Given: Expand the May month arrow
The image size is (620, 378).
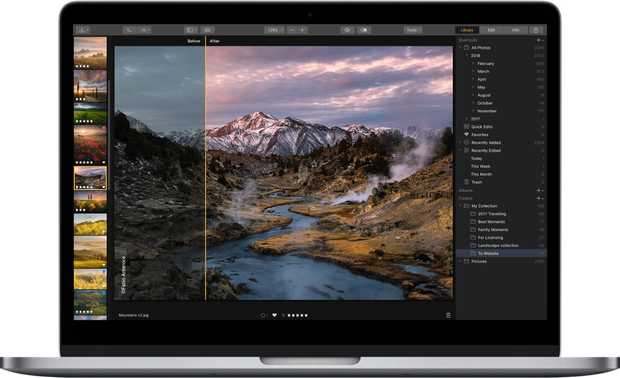Looking at the screenshot, I should click(473, 87).
